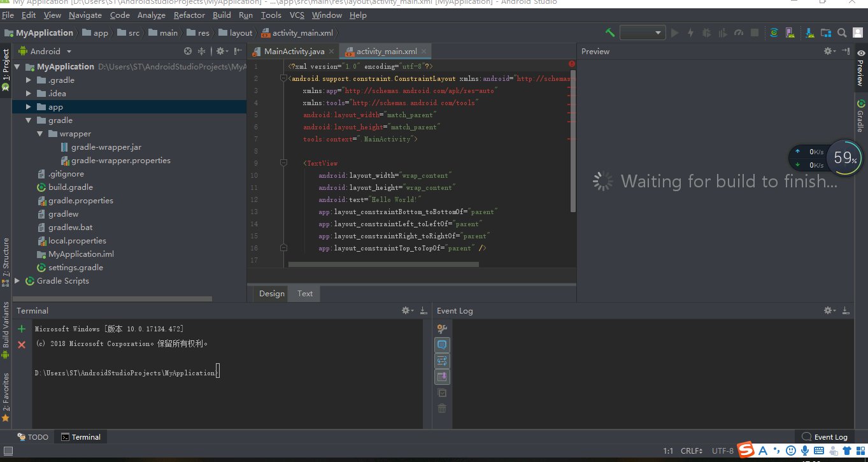Click Sync Project with Gradle Files icon

point(774,32)
